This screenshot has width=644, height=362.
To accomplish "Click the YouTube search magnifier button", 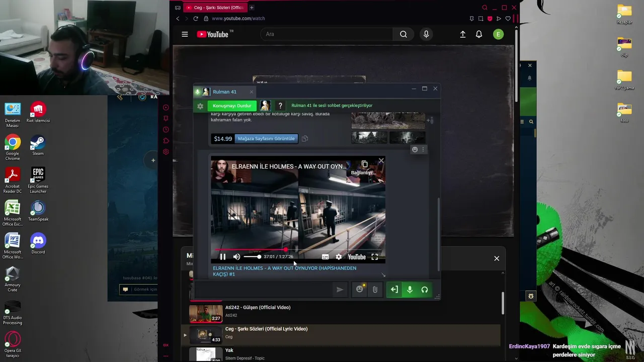I will coord(404,34).
